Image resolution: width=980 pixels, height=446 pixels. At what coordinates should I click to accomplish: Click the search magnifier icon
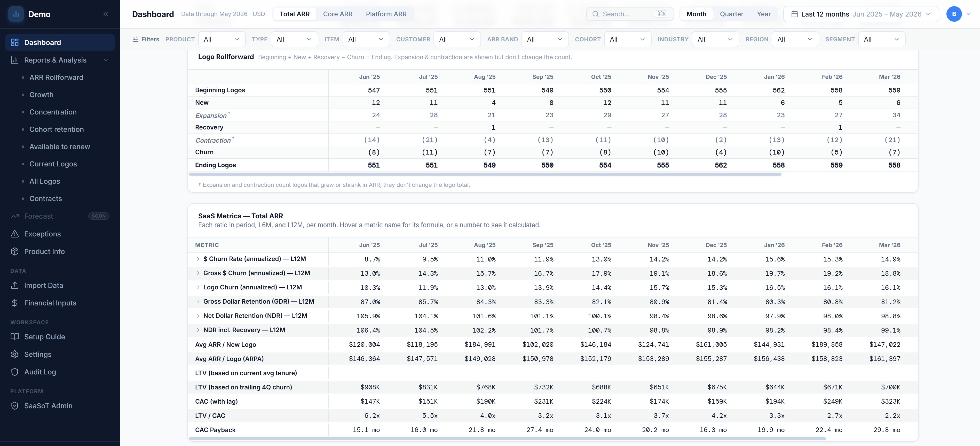click(595, 14)
